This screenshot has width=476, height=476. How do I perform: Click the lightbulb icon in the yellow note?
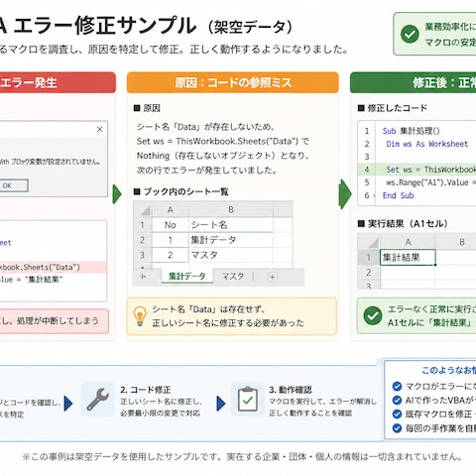tap(140, 316)
